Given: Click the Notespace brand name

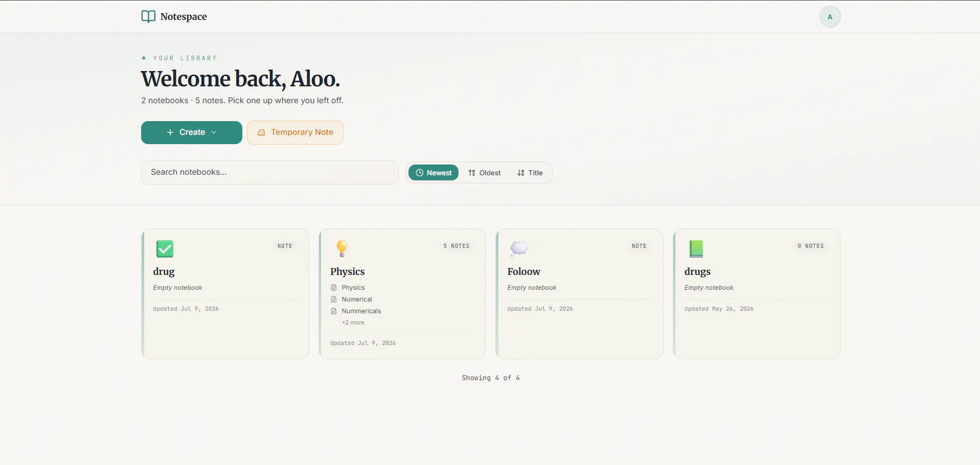Looking at the screenshot, I should (x=184, y=17).
